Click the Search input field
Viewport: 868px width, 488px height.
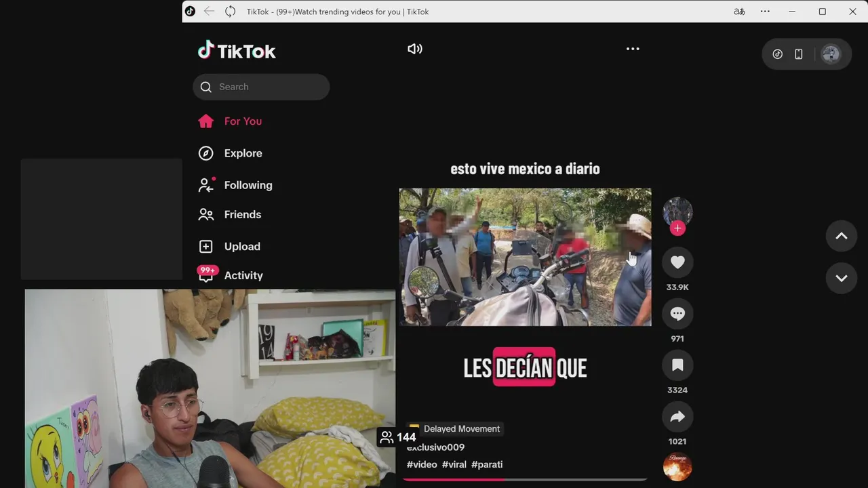[x=261, y=87]
